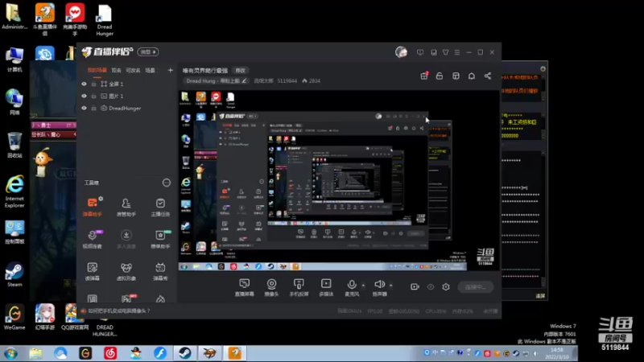
Task: Open speaker volume dropdown arrow
Action: pyautogui.click(x=391, y=286)
